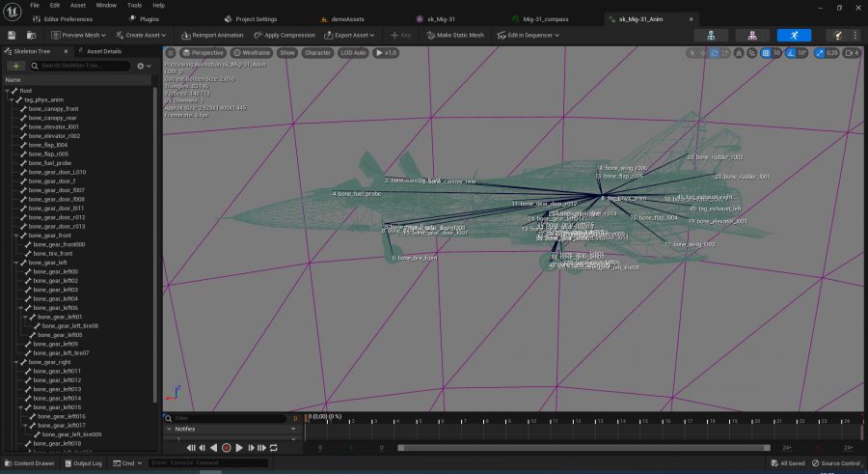
Task: Open the viewport Show menu
Action: coord(287,53)
